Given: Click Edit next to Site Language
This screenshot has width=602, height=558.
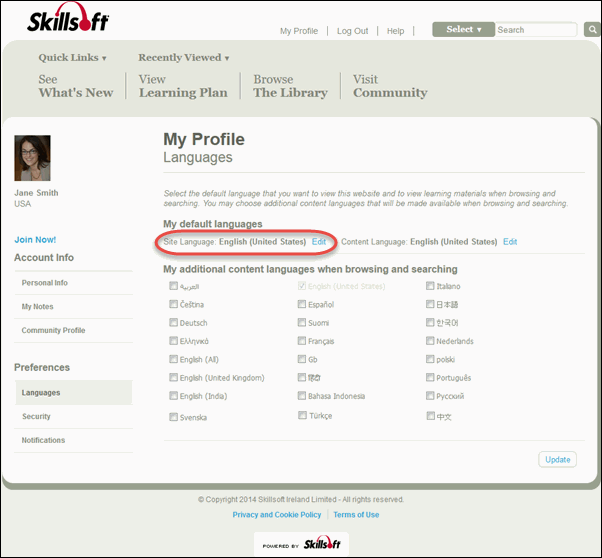Looking at the screenshot, I should pos(319,242).
